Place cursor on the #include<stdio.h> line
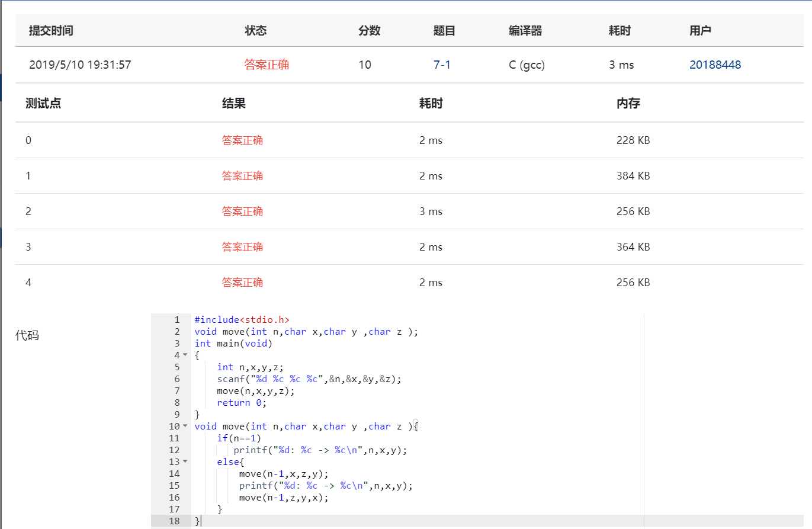The height and width of the screenshot is (529, 812). pyautogui.click(x=242, y=320)
